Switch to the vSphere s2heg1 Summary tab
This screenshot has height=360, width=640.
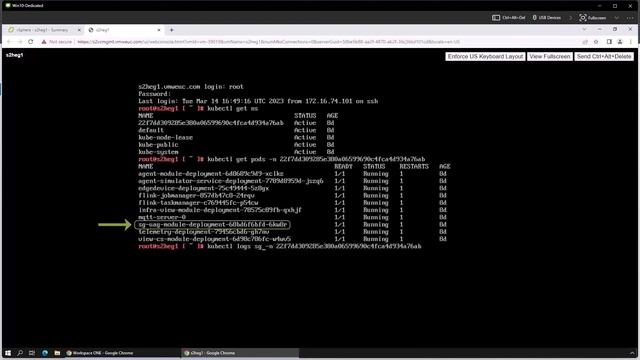42,30
